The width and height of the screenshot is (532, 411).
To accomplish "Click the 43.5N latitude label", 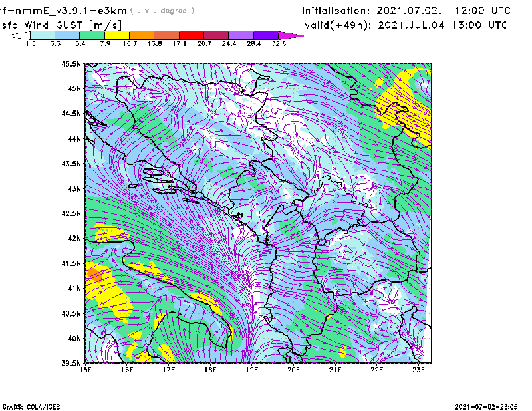I will (x=71, y=164).
